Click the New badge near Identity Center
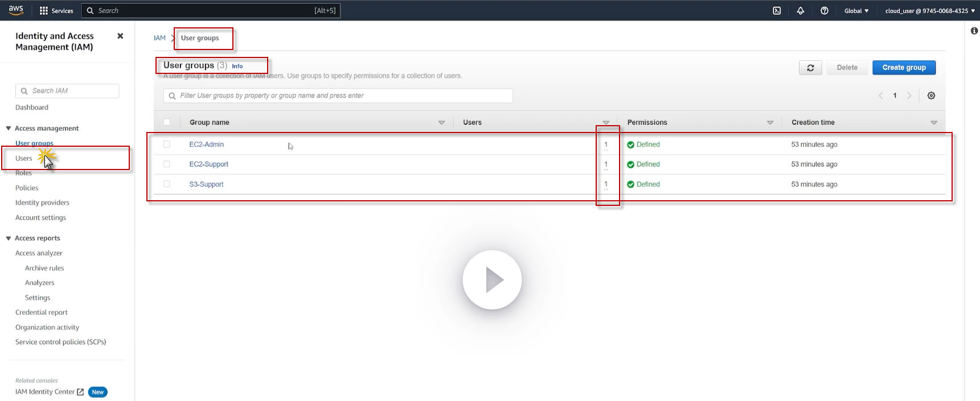This screenshot has width=980, height=401. tap(98, 392)
